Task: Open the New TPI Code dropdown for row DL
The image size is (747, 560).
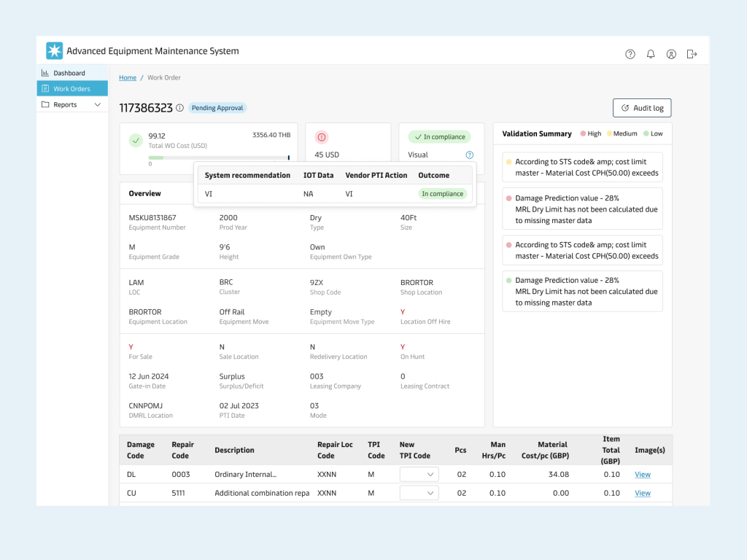Action: tap(419, 473)
